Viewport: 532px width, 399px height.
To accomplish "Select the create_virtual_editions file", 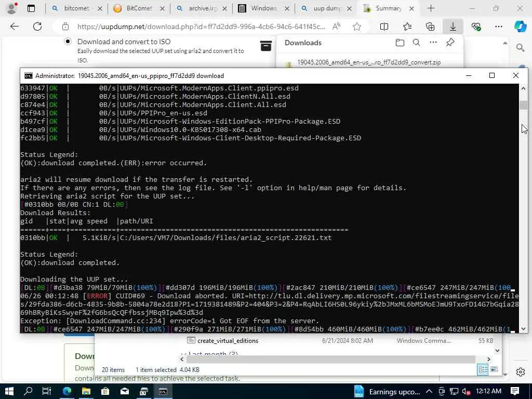I will pos(228,341).
